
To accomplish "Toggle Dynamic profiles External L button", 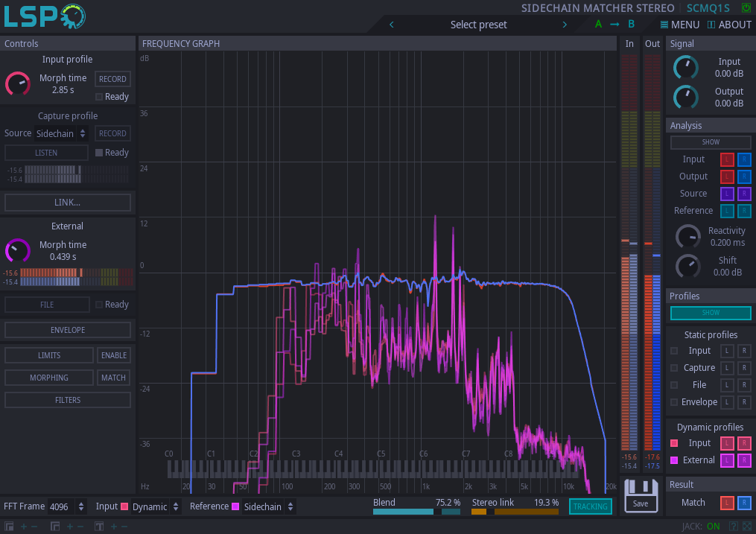I will click(x=727, y=460).
